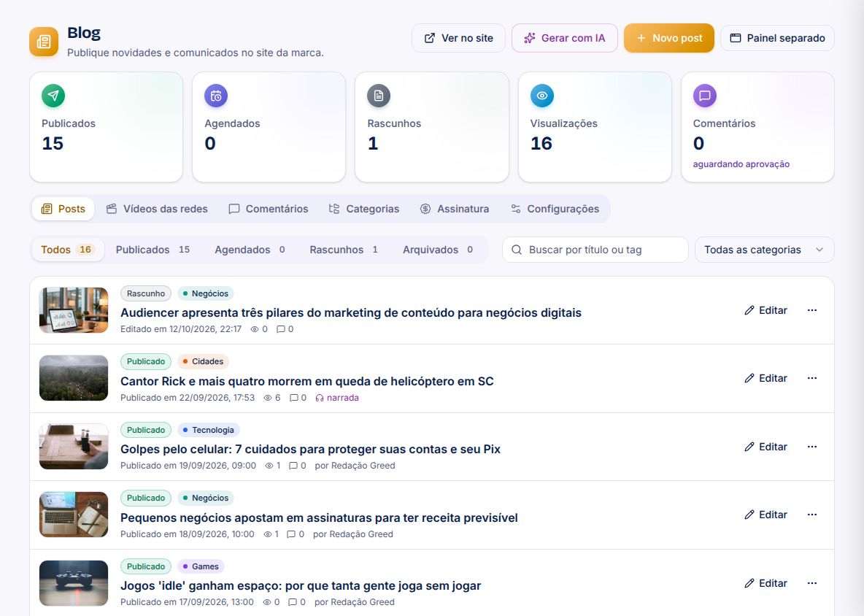Open the Categorias tab
The height and width of the screenshot is (616, 864).
coord(364,209)
